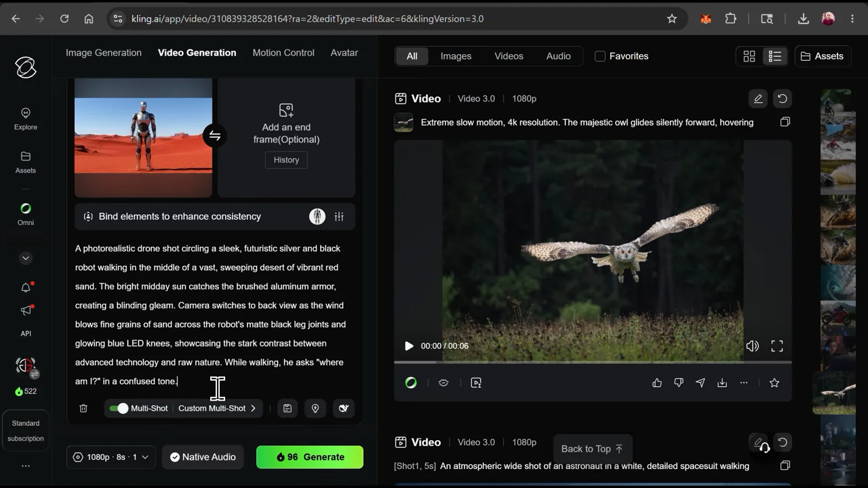This screenshot has height=488, width=868.
Task: Open the announcements megaphone icon
Action: 25,311
